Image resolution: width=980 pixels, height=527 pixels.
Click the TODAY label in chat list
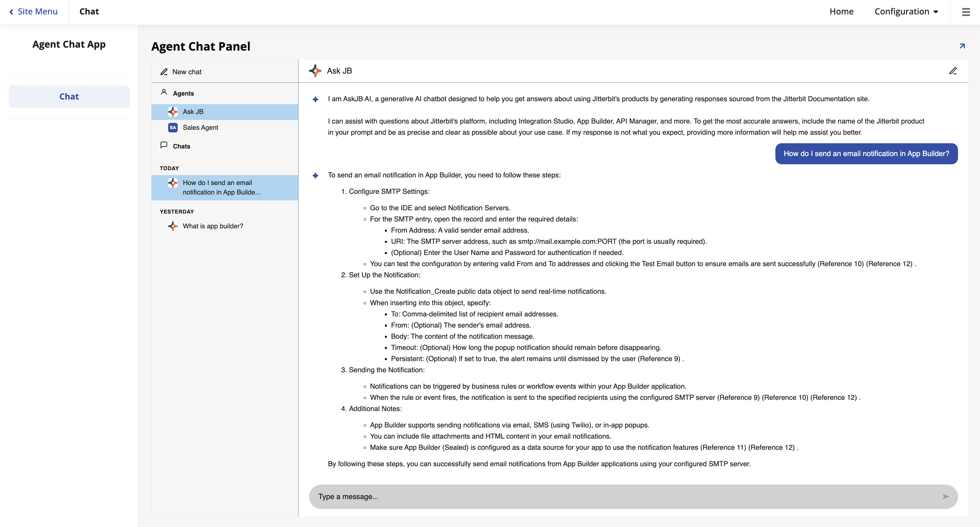[x=169, y=169]
